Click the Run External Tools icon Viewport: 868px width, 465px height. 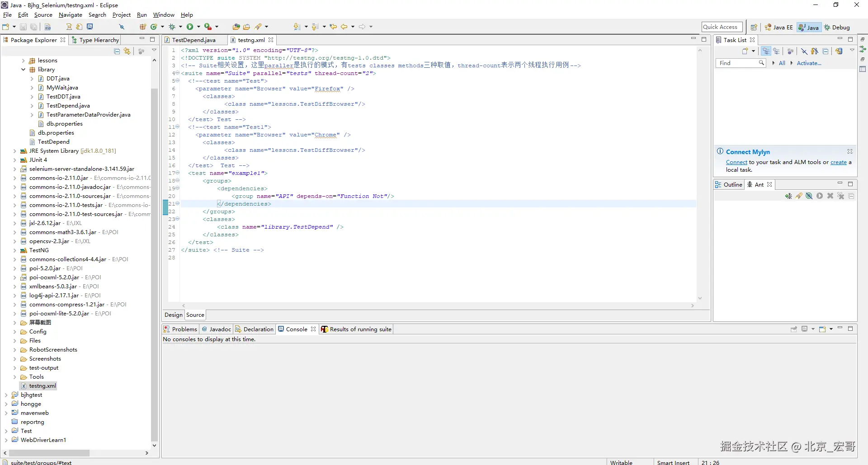(208, 27)
